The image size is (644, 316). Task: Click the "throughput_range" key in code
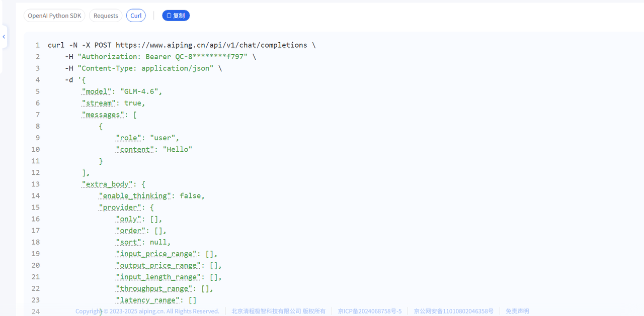pyautogui.click(x=154, y=288)
